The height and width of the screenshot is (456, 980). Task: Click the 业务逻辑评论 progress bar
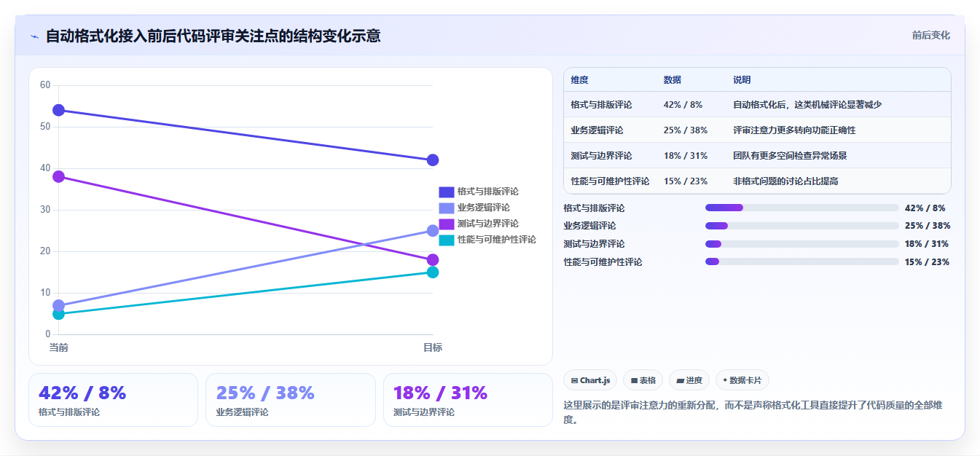coord(801,226)
